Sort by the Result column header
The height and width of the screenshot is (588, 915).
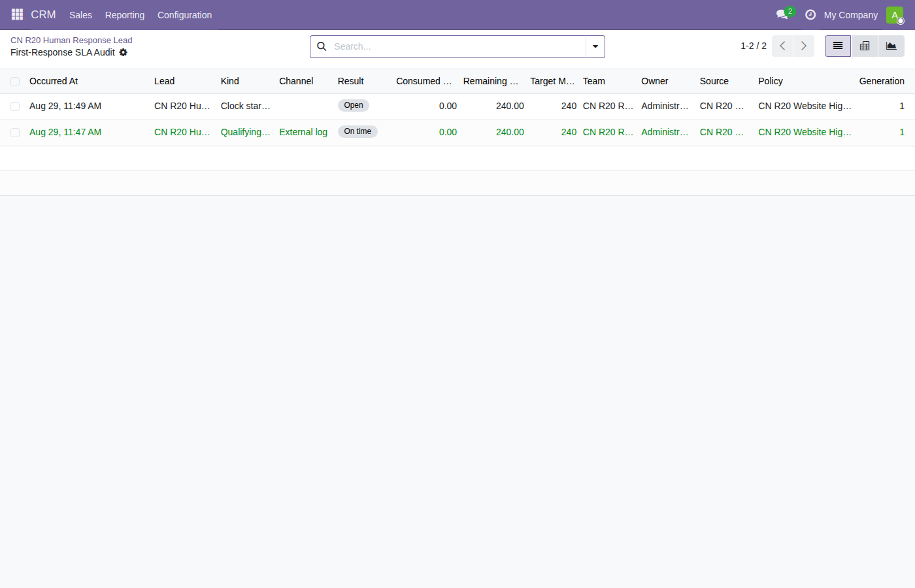[351, 81]
